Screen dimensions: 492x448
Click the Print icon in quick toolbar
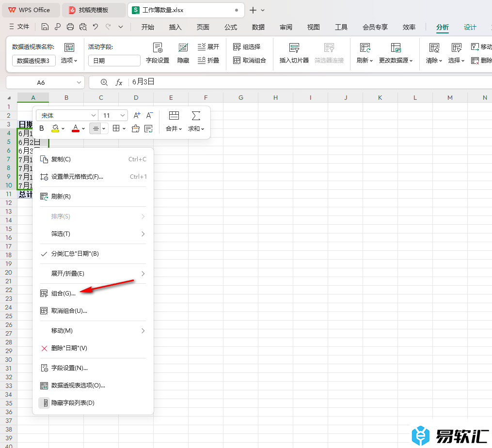(x=70, y=27)
